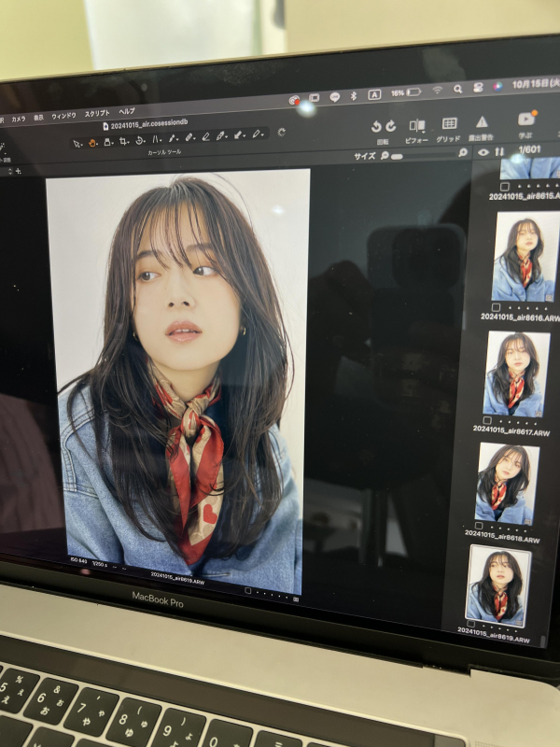
Task: Click the 16% battery status indicator
Action: point(406,92)
